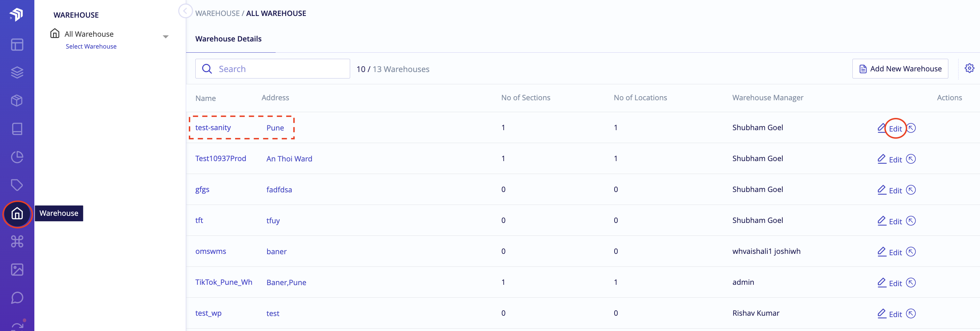Open the stacked layers icon in sidebar
Image resolution: width=980 pixels, height=331 pixels.
pos(17,73)
